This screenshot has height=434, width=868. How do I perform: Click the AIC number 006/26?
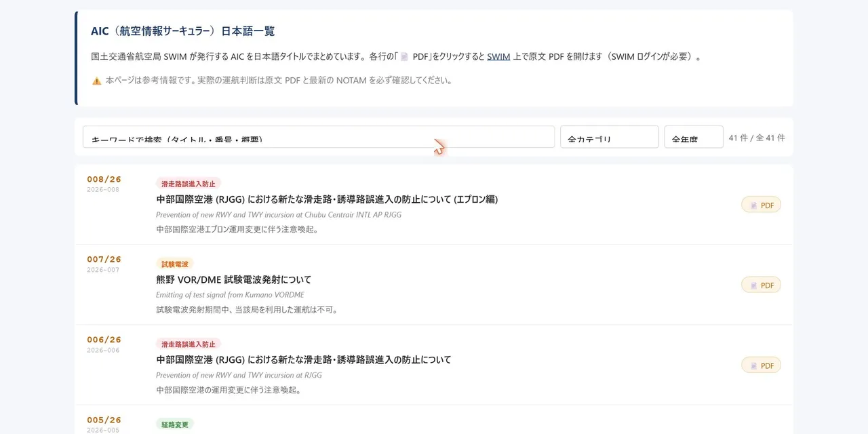click(x=104, y=339)
